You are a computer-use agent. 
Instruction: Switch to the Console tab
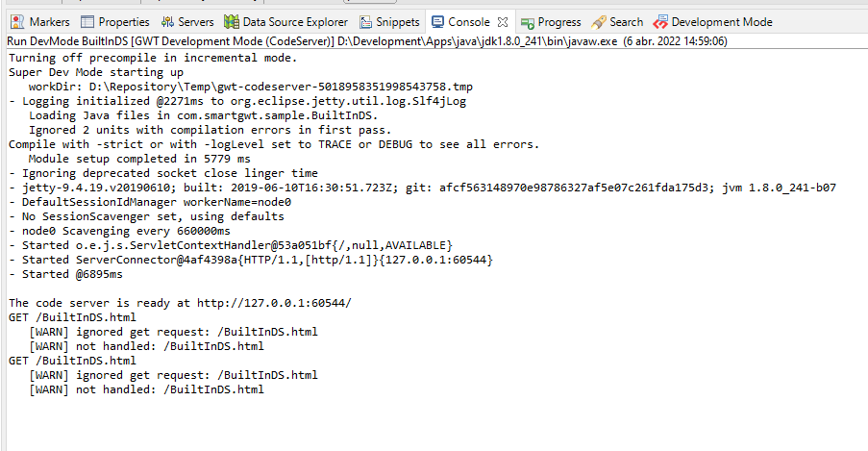(x=468, y=21)
